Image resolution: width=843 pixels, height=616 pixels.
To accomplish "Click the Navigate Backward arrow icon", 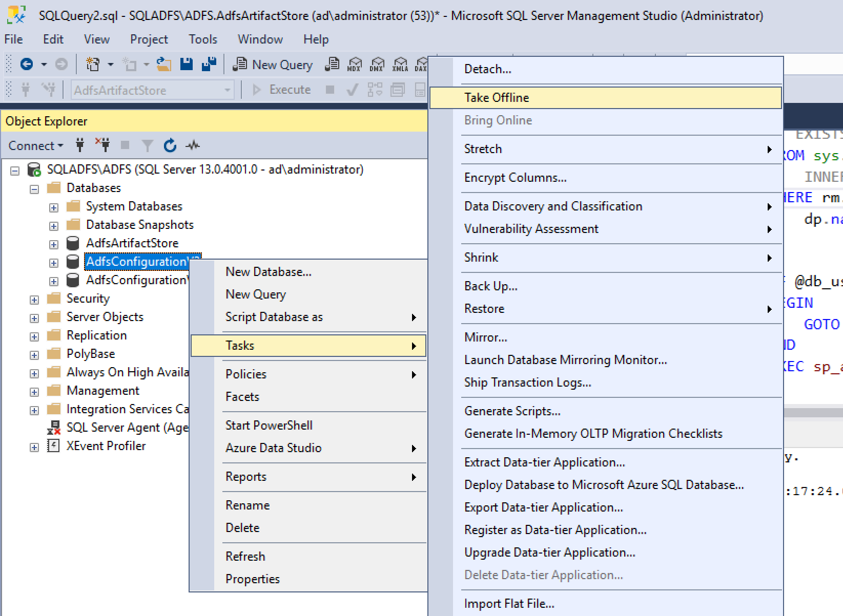I will click(x=27, y=64).
